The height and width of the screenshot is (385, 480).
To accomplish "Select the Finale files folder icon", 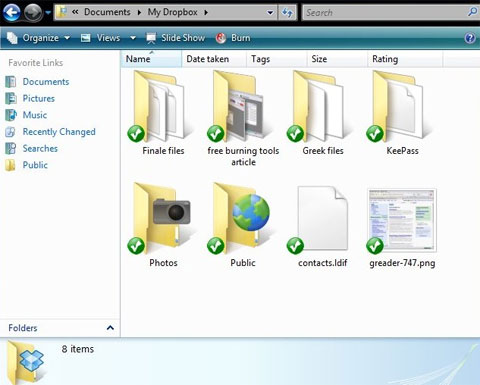I will (x=159, y=106).
